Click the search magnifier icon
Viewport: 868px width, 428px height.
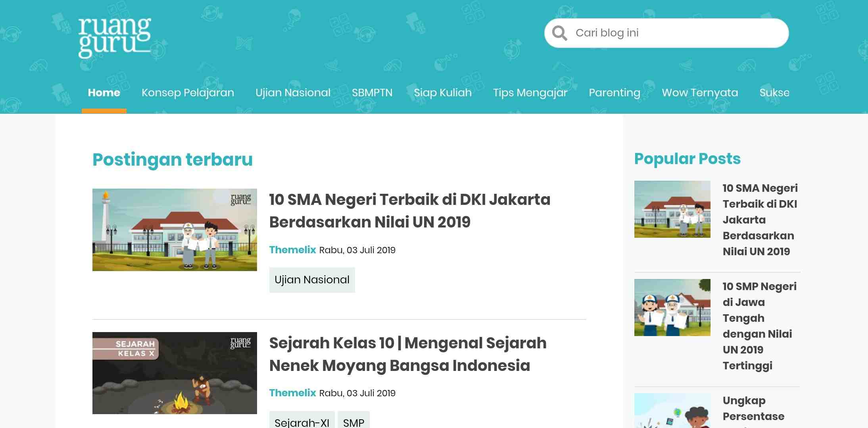tap(559, 33)
